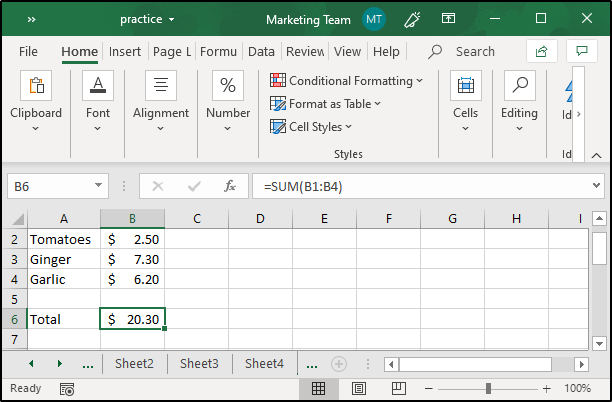Select the Formulas ribbon tab
Screen dimensions: 612x402
click(x=218, y=52)
